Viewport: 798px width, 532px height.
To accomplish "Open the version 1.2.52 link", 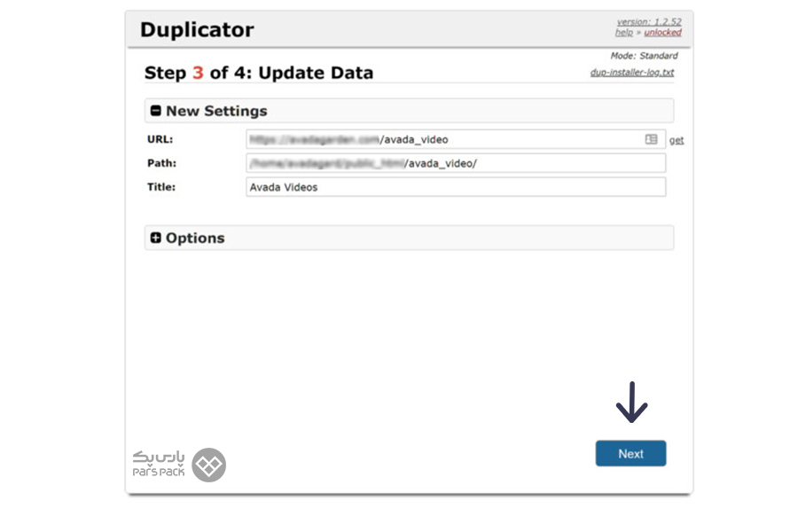I will pos(649,22).
